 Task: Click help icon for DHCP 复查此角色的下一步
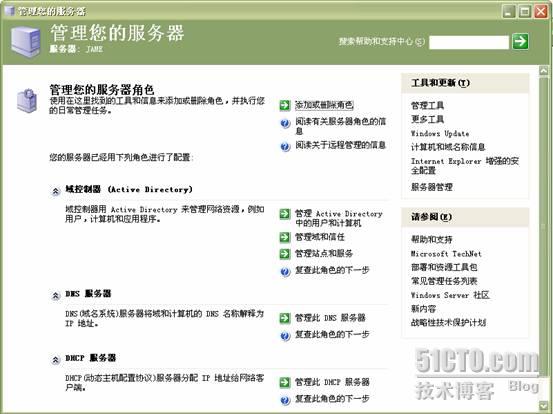coord(285,400)
